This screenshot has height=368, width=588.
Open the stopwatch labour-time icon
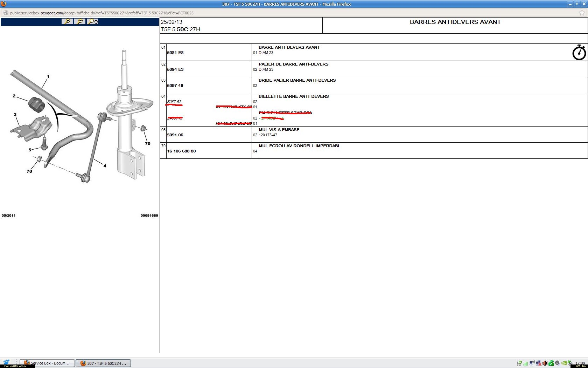579,53
